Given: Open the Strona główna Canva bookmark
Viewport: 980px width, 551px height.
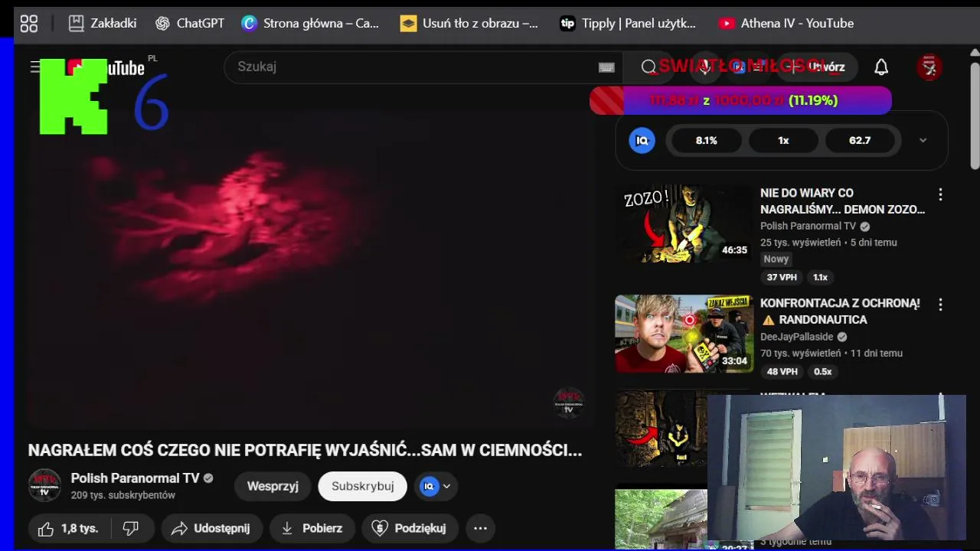Looking at the screenshot, I should pos(310,24).
